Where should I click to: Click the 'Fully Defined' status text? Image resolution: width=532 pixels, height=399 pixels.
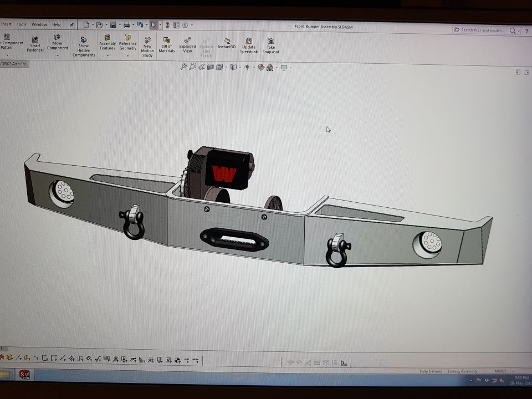click(x=431, y=371)
